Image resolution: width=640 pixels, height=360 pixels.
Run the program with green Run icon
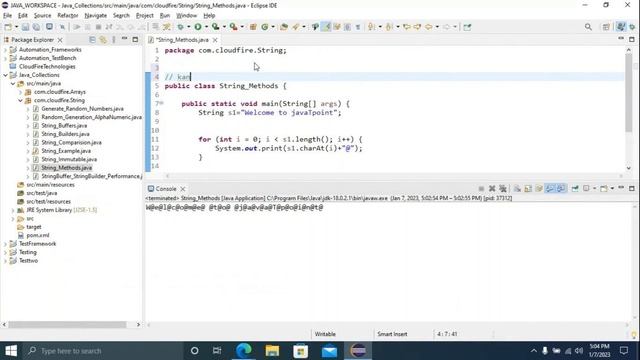198,27
